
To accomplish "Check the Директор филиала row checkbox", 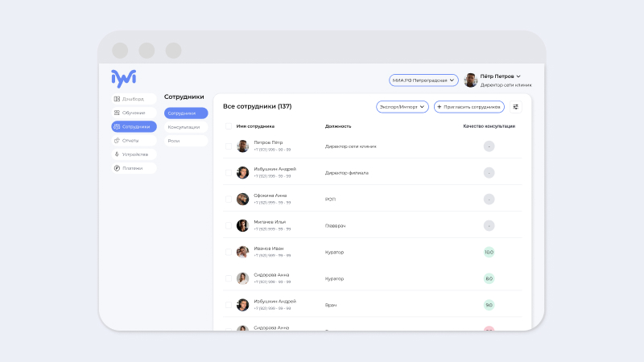I will pos(229,173).
